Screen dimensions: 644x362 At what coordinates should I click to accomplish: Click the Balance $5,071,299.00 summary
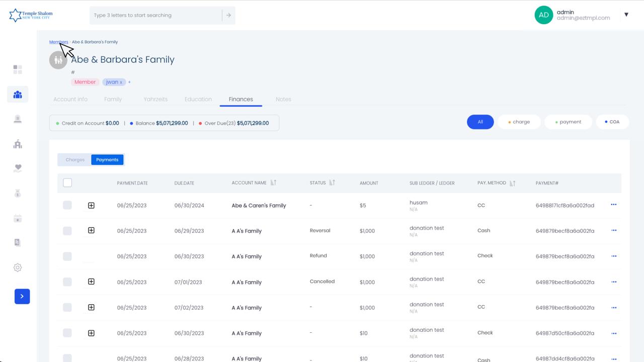point(159,123)
